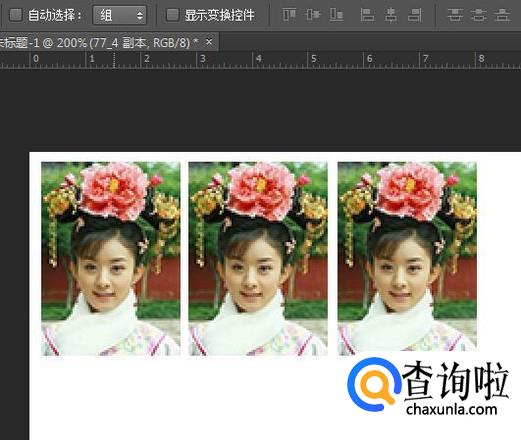Click the distribute bottom edges icon
The height and width of the screenshot is (440, 521).
(x=502, y=15)
